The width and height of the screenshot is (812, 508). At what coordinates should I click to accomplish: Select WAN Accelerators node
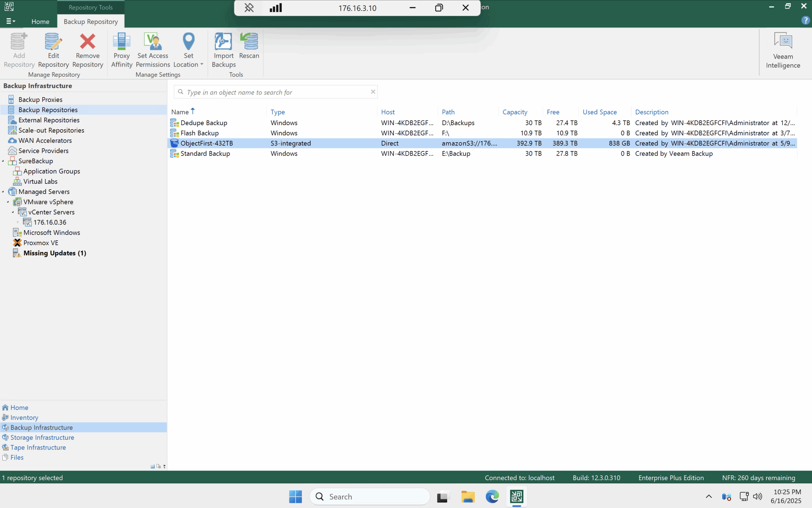45,140
